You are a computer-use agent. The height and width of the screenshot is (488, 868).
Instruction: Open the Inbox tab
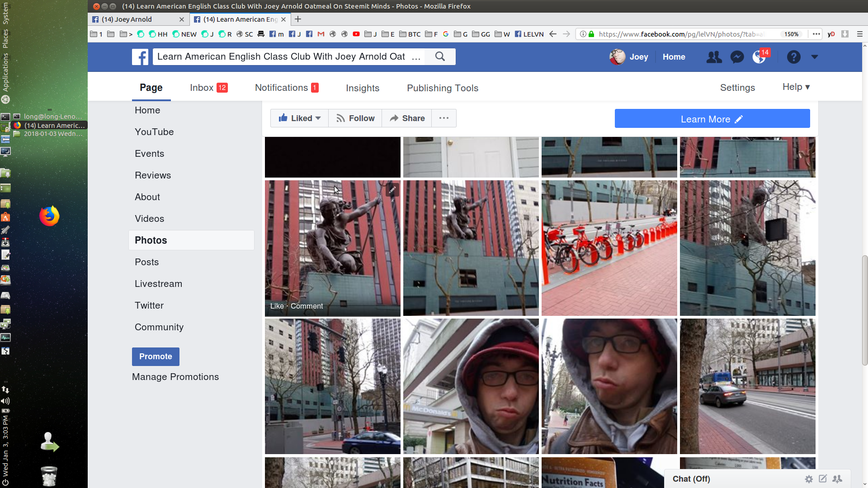[x=208, y=88]
